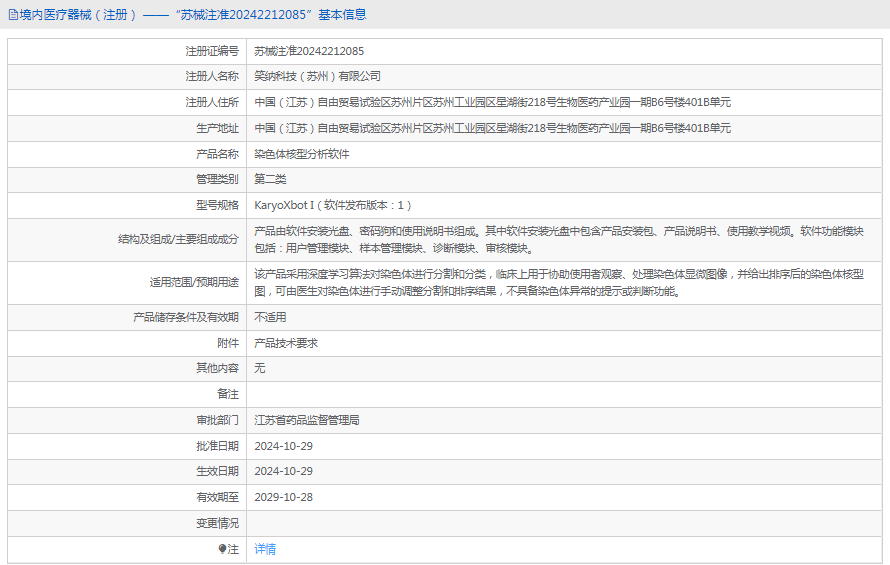Click the 注册人住所 address value

(493, 102)
